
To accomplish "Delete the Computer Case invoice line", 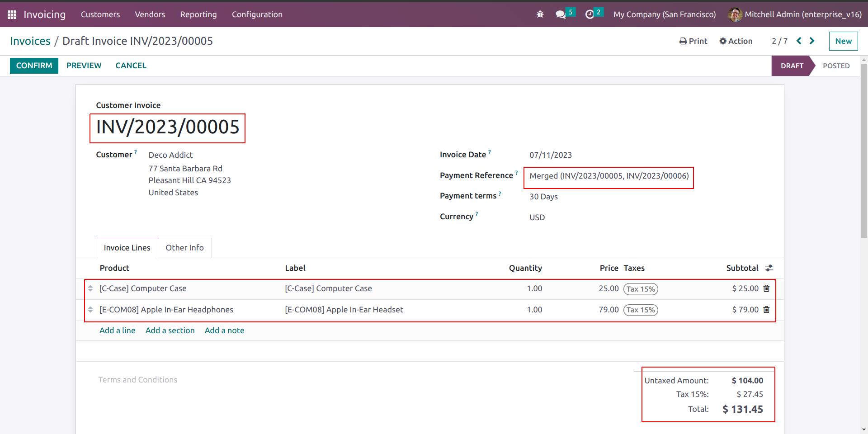I will (766, 288).
